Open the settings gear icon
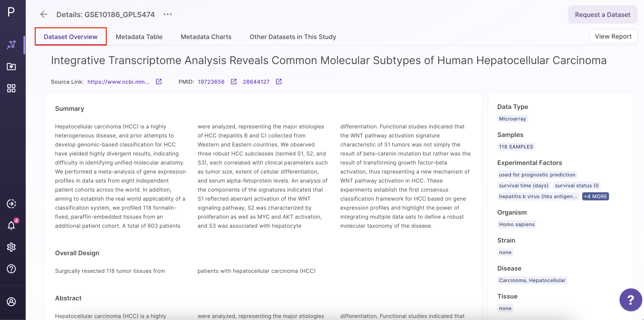The image size is (644, 320). pyautogui.click(x=11, y=247)
